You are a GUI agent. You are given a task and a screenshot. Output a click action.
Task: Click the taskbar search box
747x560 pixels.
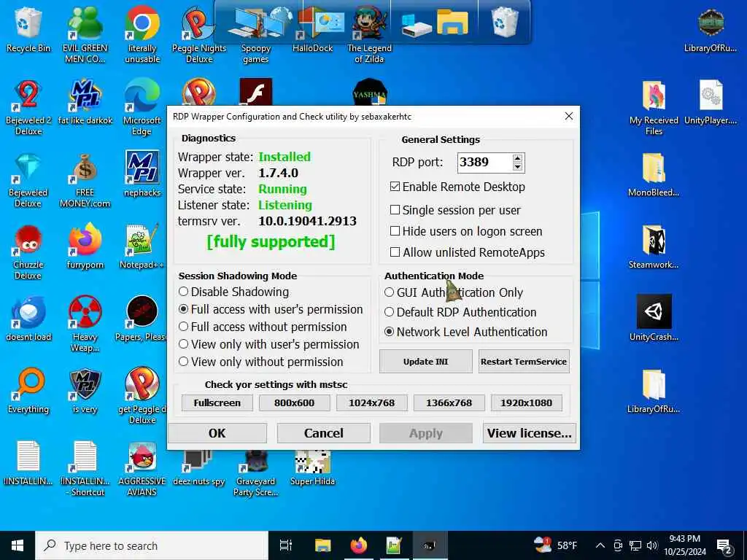pyautogui.click(x=152, y=545)
